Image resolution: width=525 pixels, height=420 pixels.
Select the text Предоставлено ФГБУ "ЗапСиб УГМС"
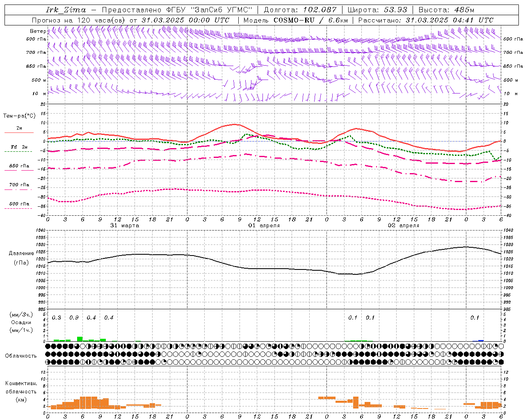click(x=176, y=10)
